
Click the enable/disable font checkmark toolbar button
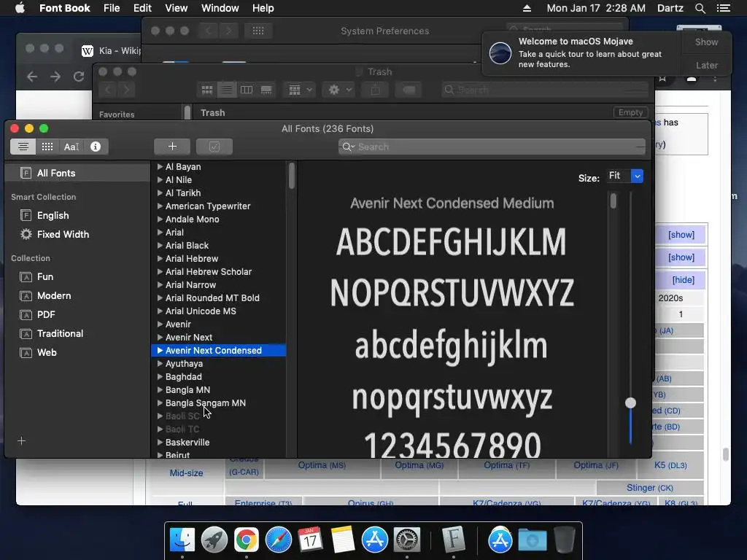click(x=214, y=147)
